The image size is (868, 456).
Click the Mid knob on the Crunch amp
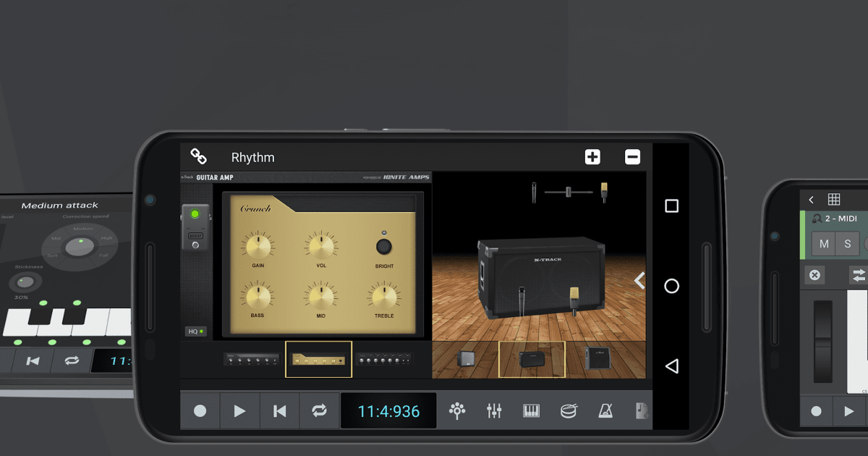pyautogui.click(x=321, y=295)
